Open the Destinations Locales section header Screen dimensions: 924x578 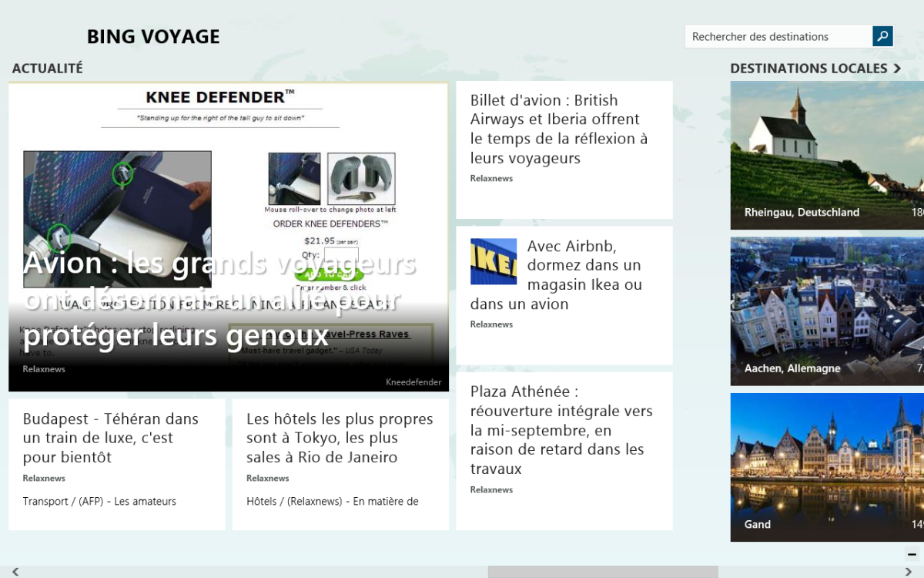tap(815, 69)
